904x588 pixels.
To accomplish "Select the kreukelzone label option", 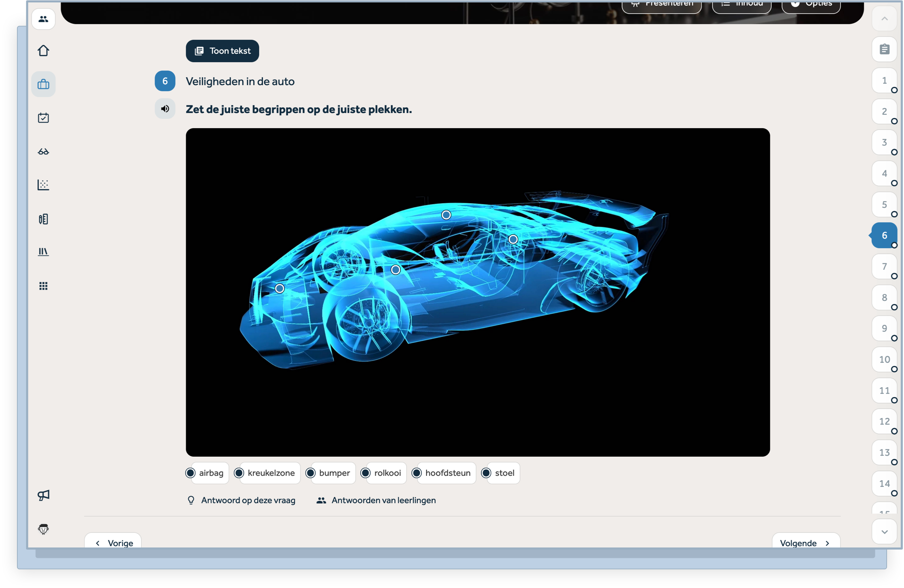I will 271,473.
